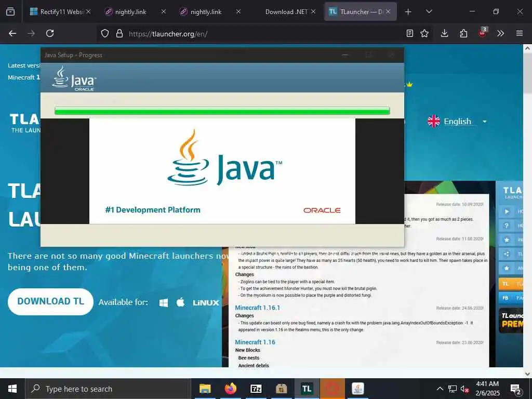Open TLauncher taskbar icon
This screenshot has width=532, height=399.
[x=307, y=389]
